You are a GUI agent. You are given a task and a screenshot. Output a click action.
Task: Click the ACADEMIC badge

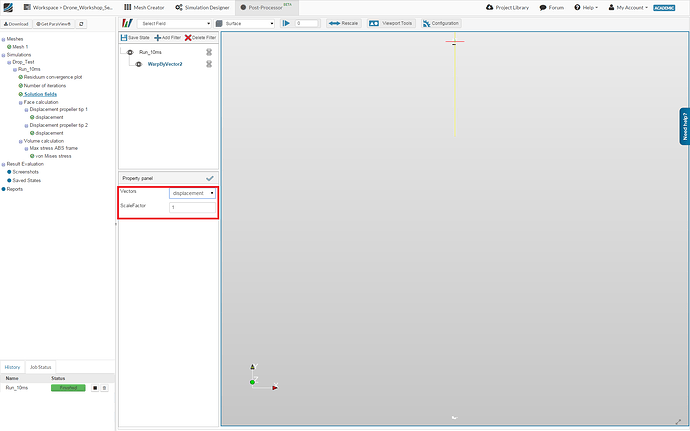coord(664,8)
